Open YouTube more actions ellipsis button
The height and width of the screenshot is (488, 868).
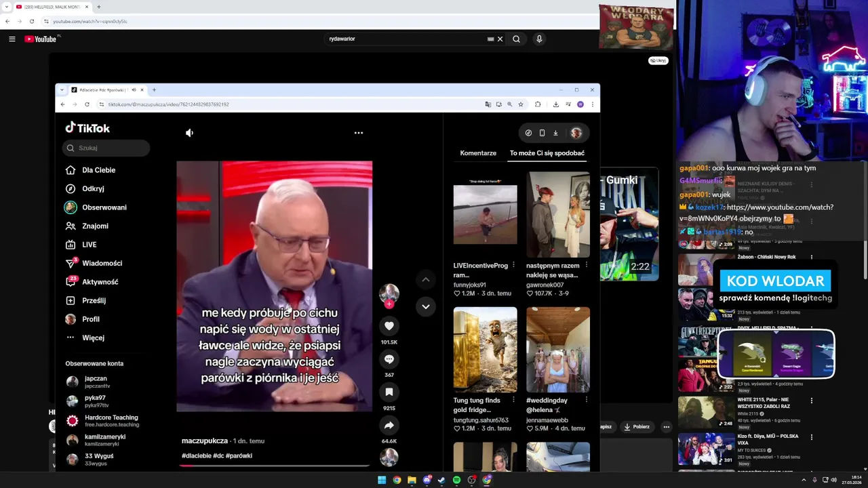(x=667, y=427)
